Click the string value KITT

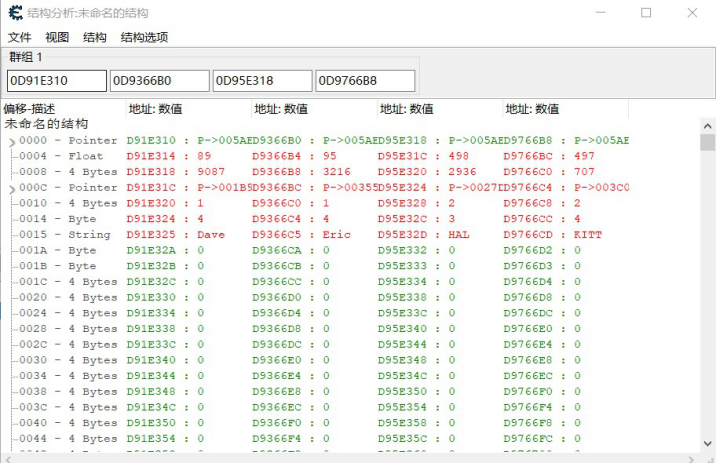588,235
